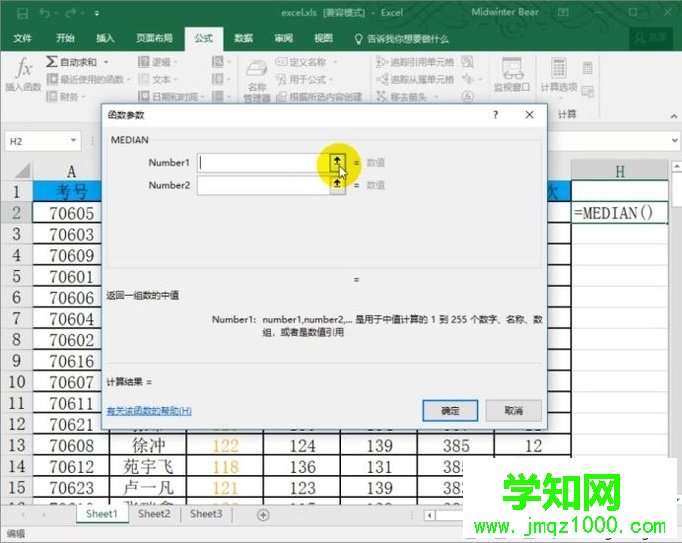Add a new sheet with the plus icon
This screenshot has height=543, width=682.
tap(263, 515)
